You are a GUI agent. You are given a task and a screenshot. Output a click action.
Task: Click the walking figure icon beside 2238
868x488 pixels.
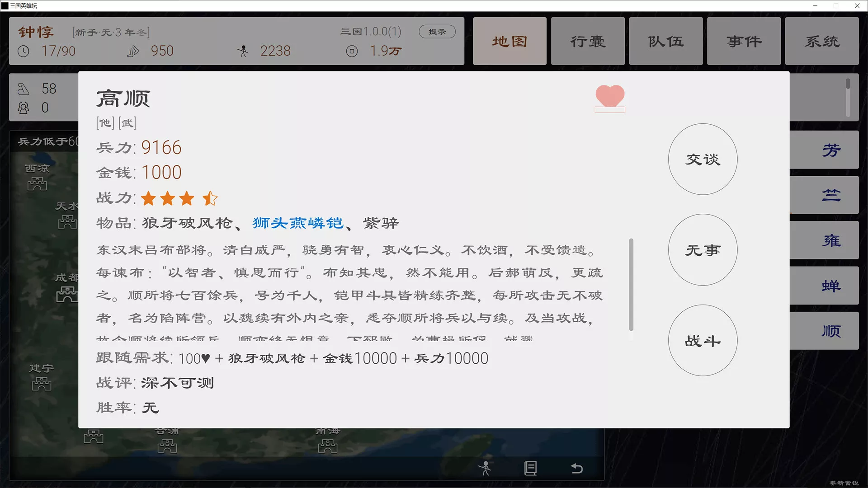pos(243,51)
